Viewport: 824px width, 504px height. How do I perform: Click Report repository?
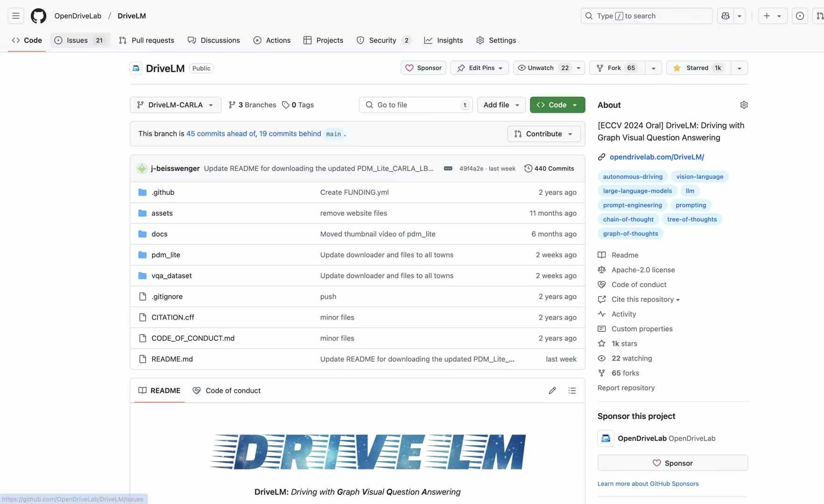(x=626, y=388)
